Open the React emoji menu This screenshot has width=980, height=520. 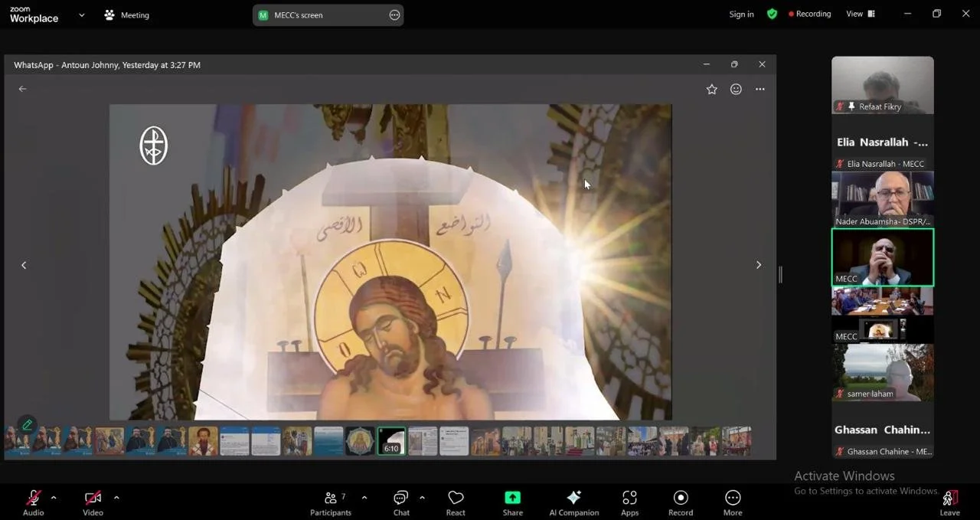456,503
